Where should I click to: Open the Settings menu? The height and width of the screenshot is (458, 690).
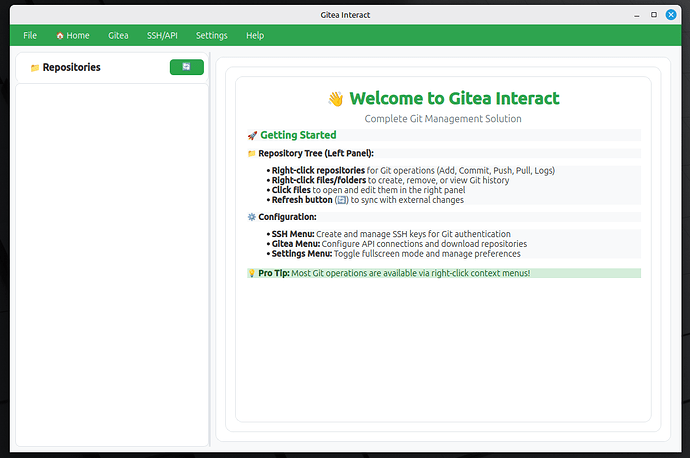tap(212, 35)
